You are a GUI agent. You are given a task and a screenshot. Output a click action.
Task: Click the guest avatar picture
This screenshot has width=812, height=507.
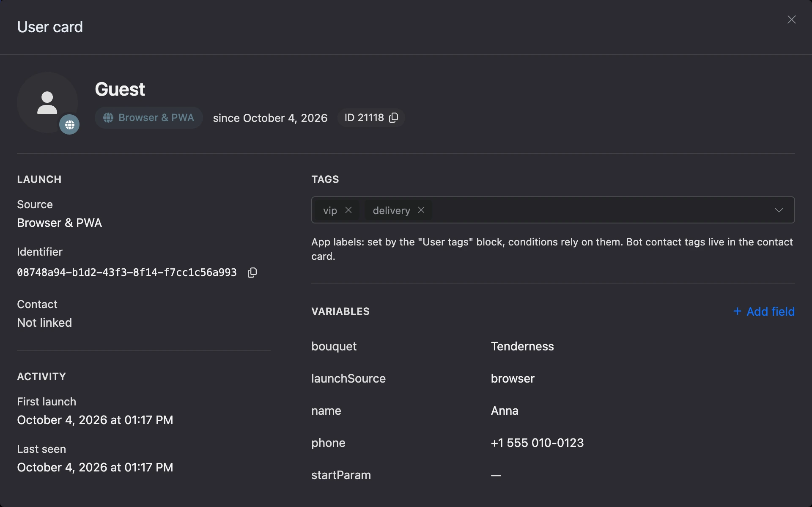[47, 102]
